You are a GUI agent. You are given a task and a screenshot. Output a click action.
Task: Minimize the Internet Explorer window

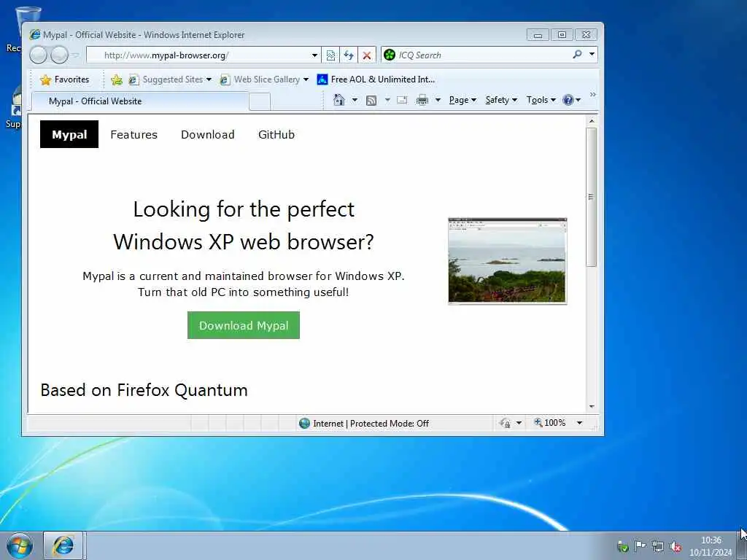(538, 35)
